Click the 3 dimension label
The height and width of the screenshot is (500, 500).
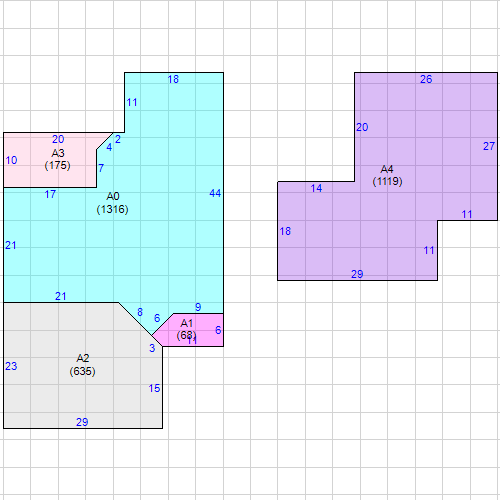tap(152, 348)
